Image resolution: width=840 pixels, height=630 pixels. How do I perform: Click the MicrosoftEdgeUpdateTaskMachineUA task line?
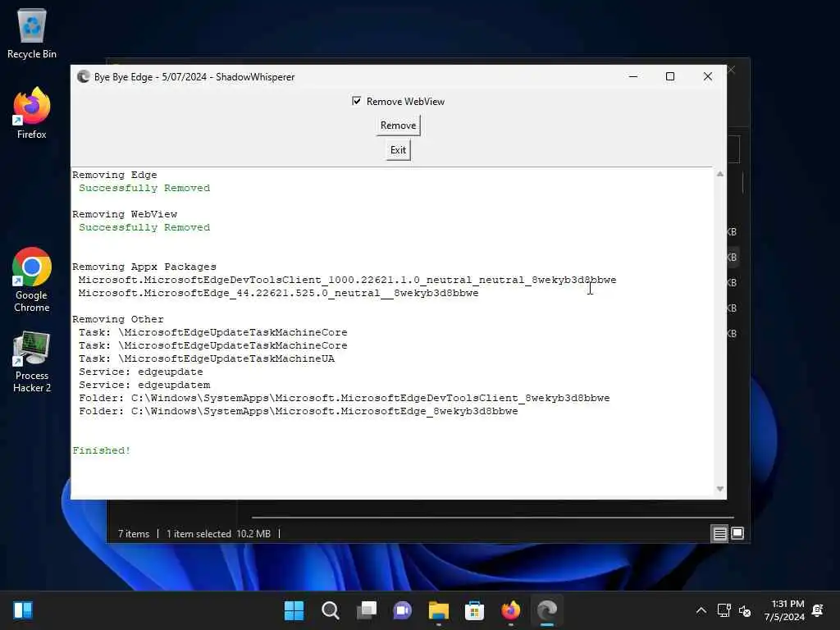(207, 358)
